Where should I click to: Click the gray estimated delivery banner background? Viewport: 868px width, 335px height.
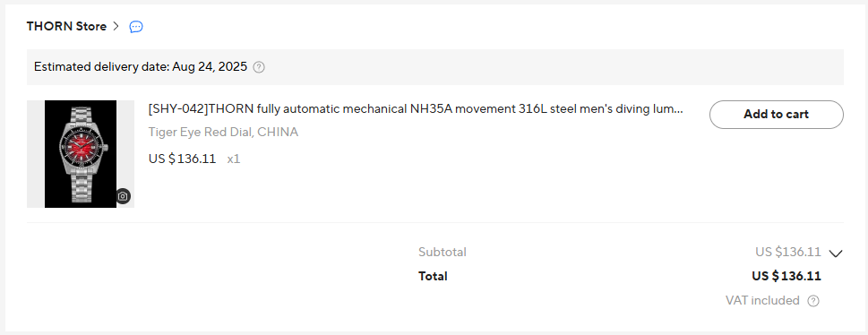435,67
